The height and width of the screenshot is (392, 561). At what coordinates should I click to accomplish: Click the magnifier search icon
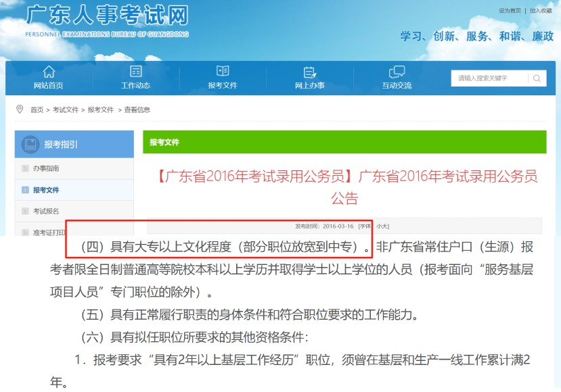pos(536,78)
